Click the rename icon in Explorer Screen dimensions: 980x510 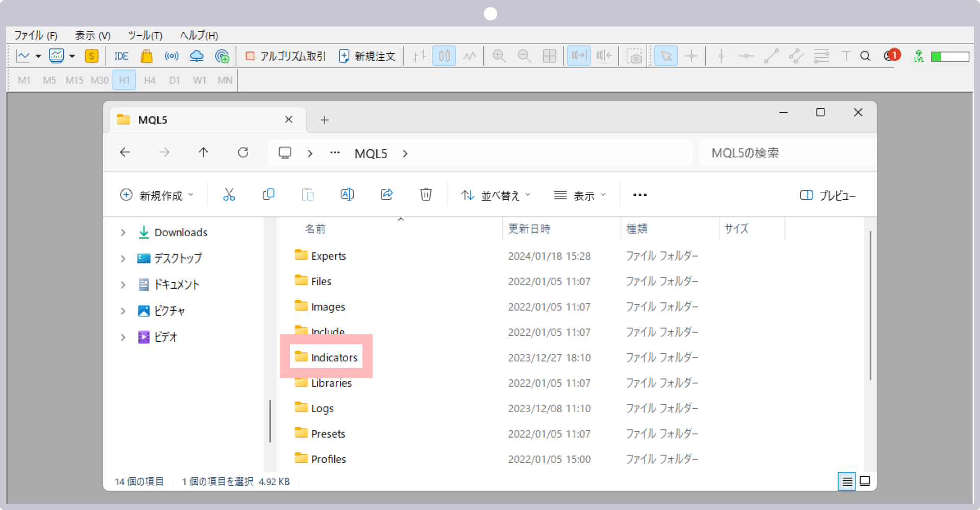click(347, 194)
